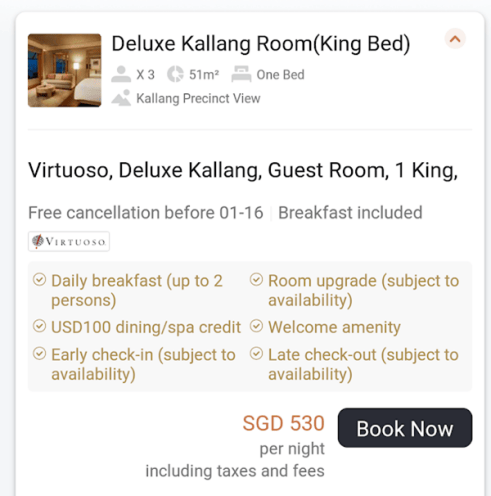491x496 pixels.
Task: Click the Virtuoso, Deluxe Kallang rate title
Action: point(243,170)
